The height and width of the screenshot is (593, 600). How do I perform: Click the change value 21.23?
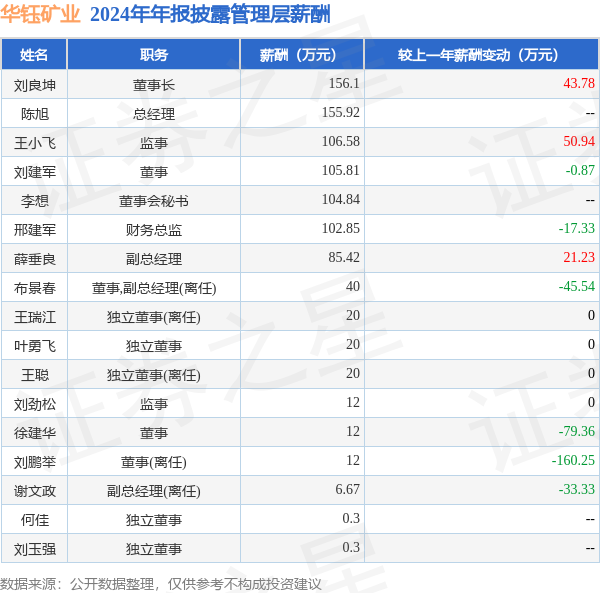[x=579, y=257]
